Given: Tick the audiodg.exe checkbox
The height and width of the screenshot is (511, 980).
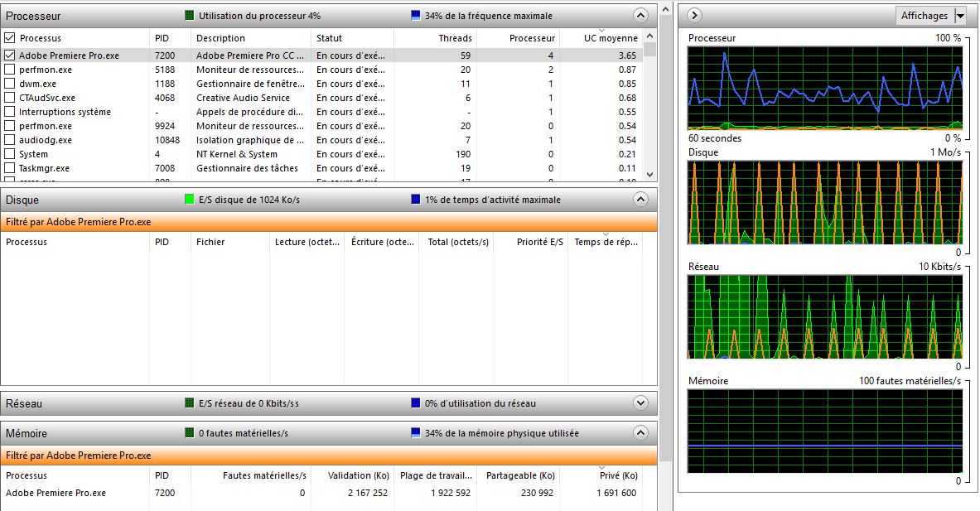Looking at the screenshot, I should (10, 140).
